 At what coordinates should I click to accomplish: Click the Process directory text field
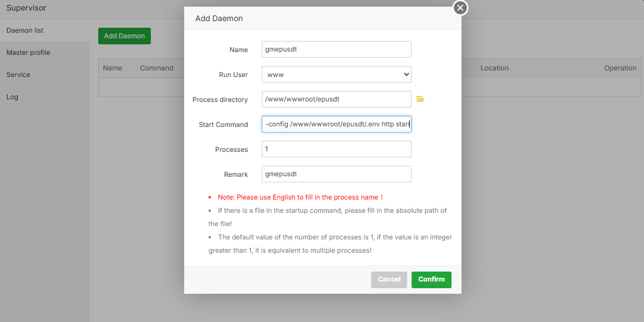coord(336,99)
